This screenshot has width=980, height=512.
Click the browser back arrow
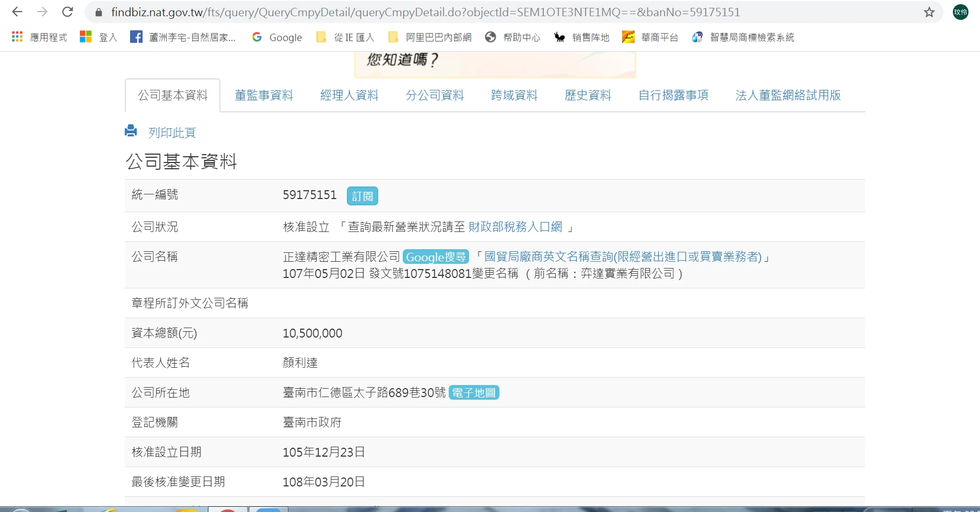click(17, 12)
